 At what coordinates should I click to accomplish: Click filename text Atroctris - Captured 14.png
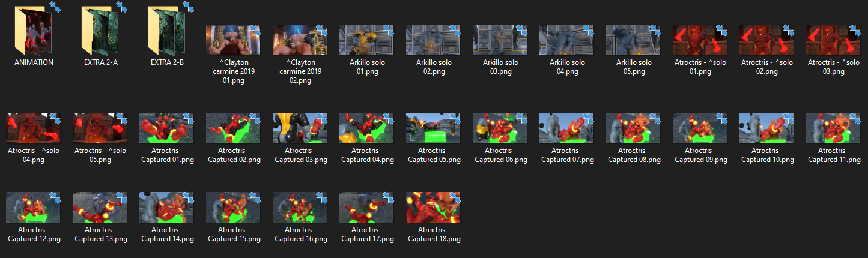click(166, 234)
